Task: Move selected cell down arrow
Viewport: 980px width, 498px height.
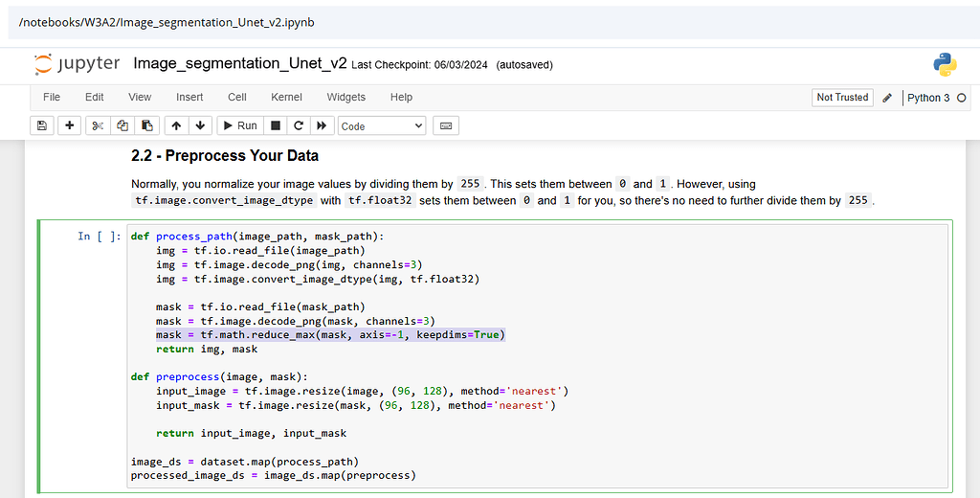Action: 200,125
